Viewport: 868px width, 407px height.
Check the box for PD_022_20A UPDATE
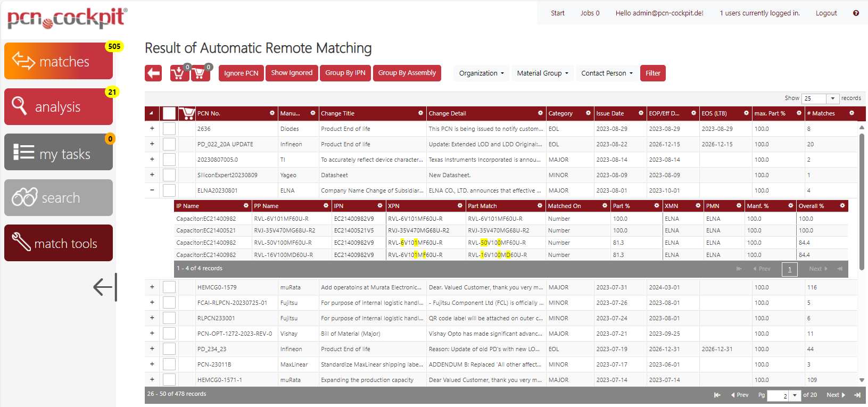click(x=169, y=144)
